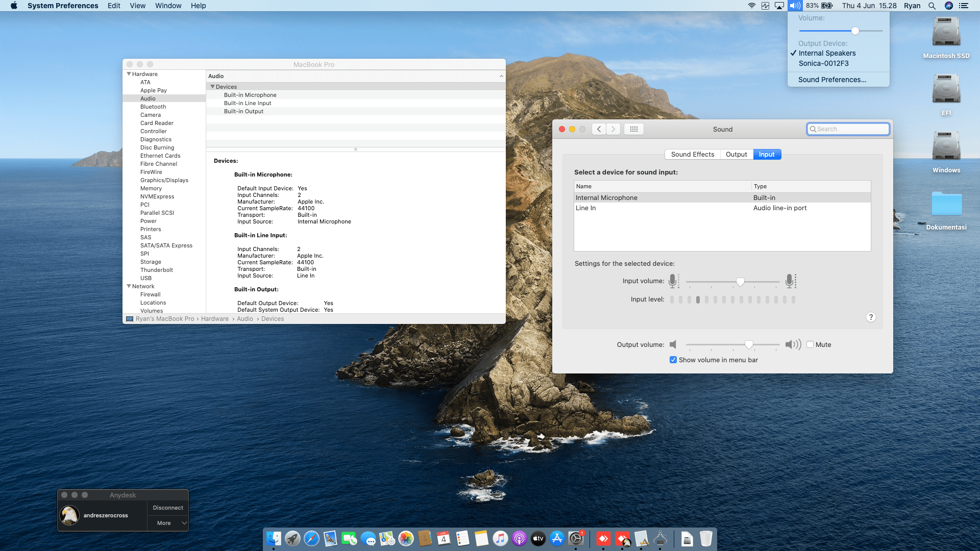
Task: Click the Disconnect button in Anydesk
Action: pyautogui.click(x=168, y=508)
